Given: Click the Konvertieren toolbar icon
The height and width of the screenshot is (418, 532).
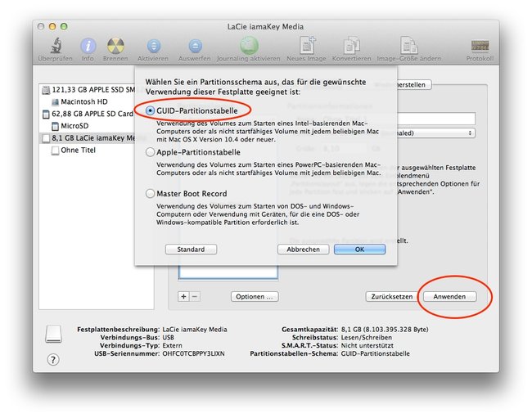Looking at the screenshot, I should [351, 46].
